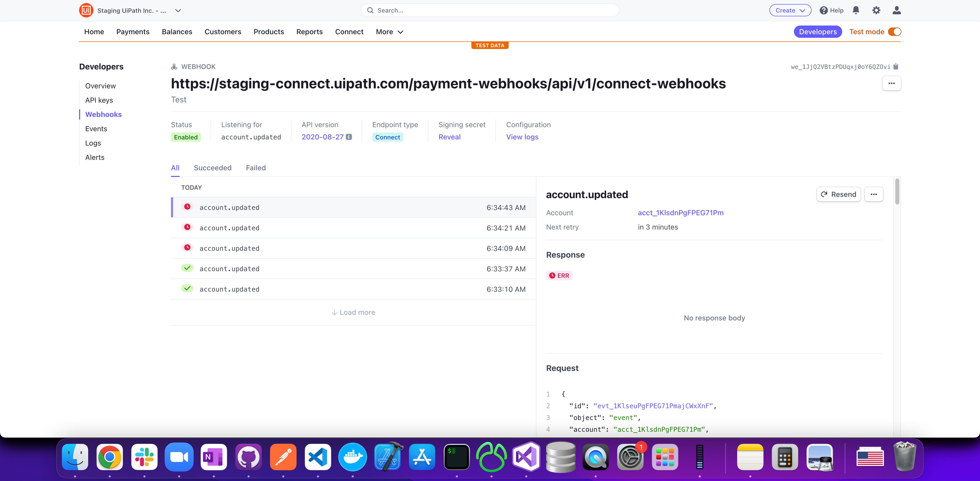Open webhook endpoint overflow menu

[x=891, y=83]
